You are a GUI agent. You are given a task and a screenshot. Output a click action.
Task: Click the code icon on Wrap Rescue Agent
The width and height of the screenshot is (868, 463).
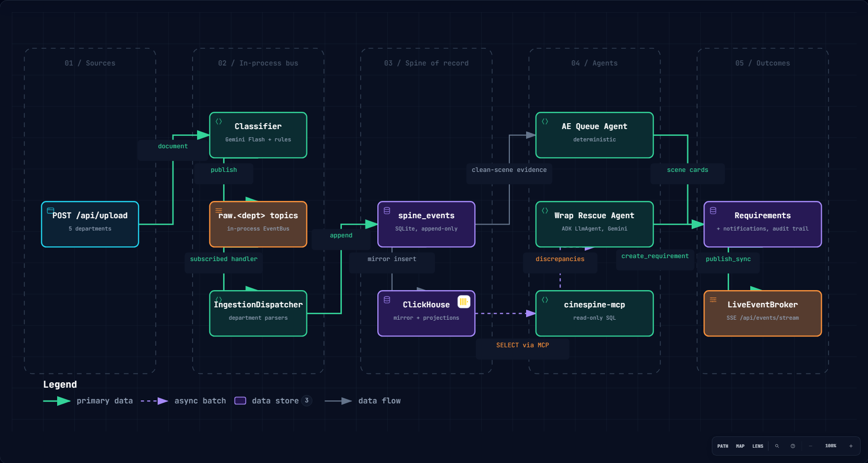(x=545, y=210)
